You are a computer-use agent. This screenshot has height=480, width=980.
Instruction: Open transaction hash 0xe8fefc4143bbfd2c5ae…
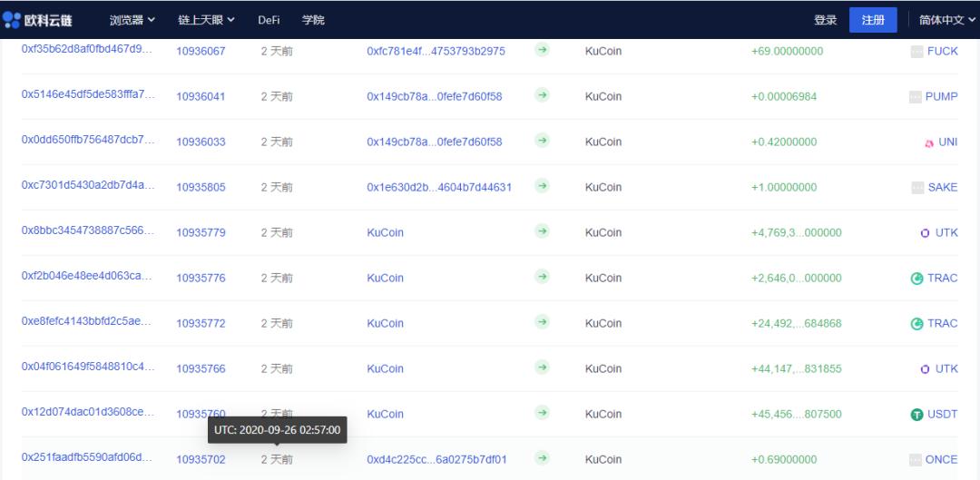point(87,321)
